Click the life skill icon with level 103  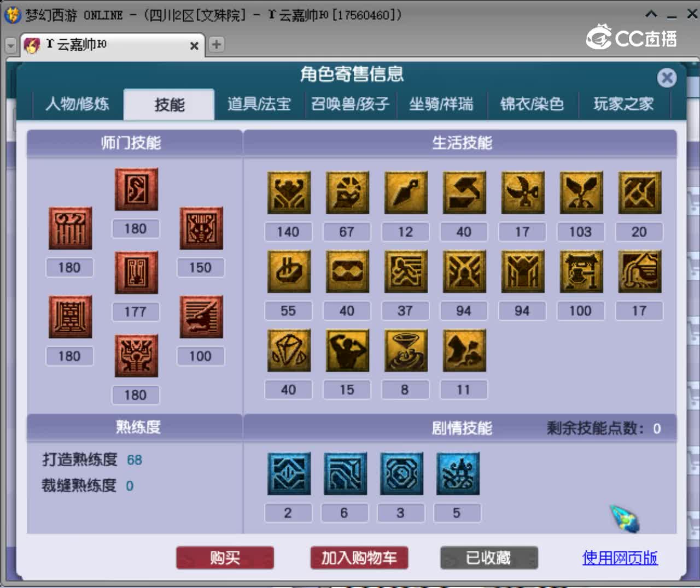[581, 192]
